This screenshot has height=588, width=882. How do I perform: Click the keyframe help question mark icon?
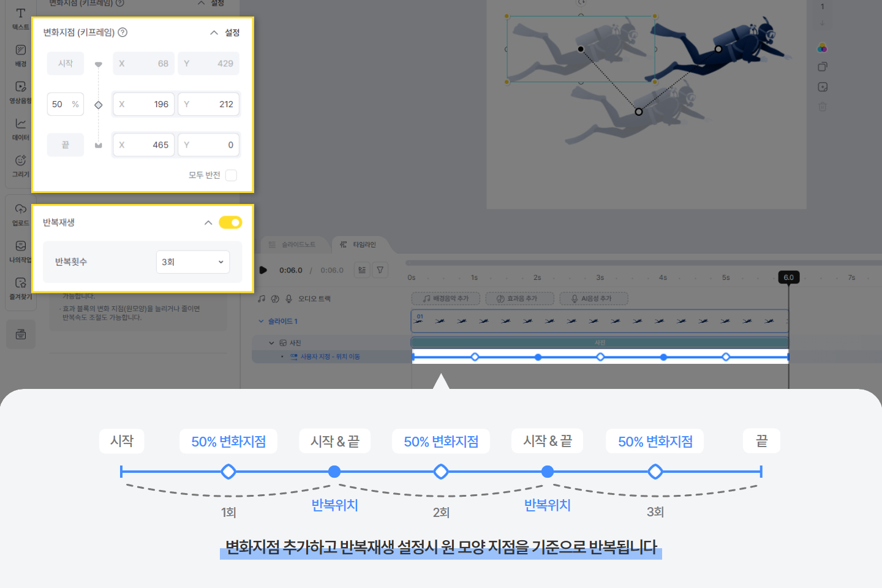[123, 32]
